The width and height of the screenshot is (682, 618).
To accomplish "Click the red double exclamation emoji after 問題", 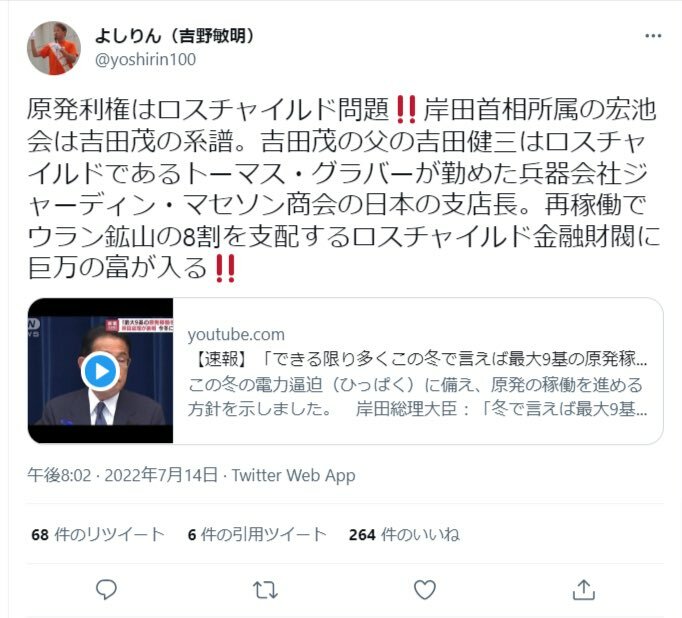I will point(406,109).
